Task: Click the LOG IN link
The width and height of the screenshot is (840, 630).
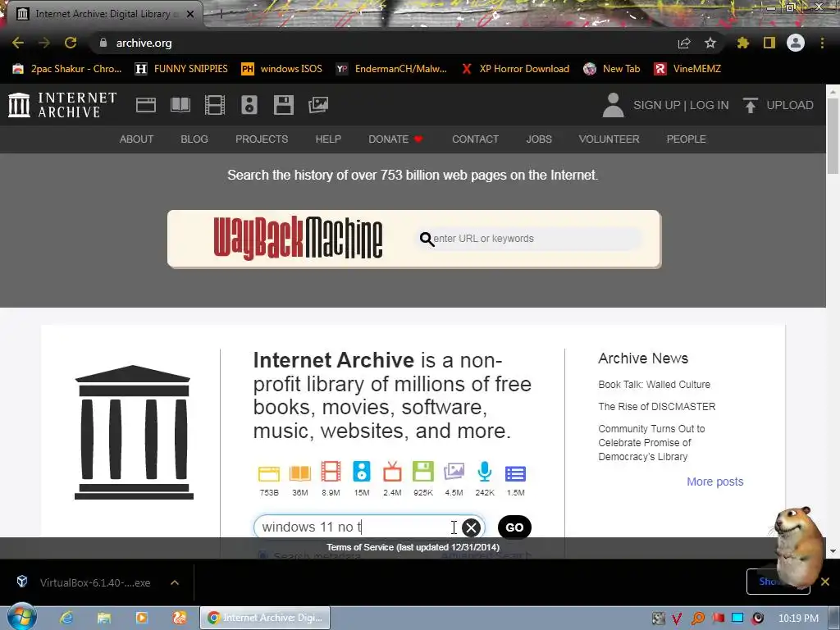Action: pyautogui.click(x=709, y=105)
